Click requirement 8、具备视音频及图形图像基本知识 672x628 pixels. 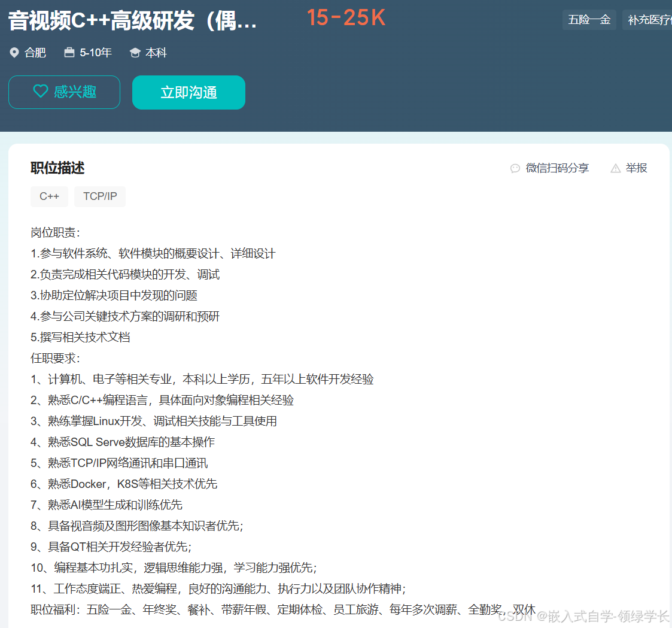coord(137,526)
